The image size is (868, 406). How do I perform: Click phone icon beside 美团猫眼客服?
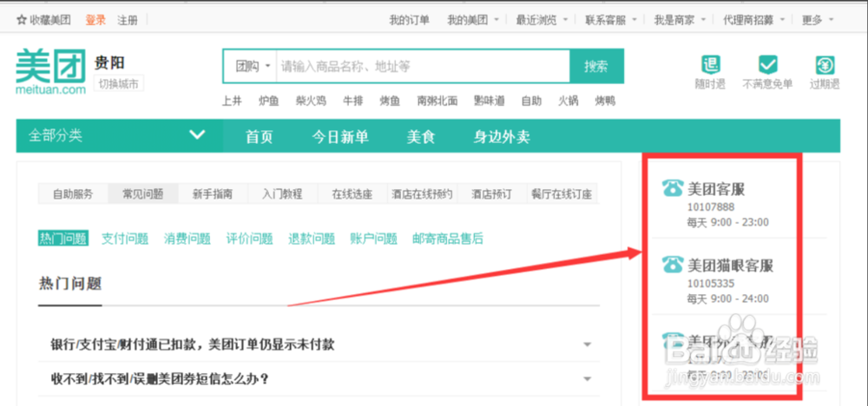tap(673, 265)
